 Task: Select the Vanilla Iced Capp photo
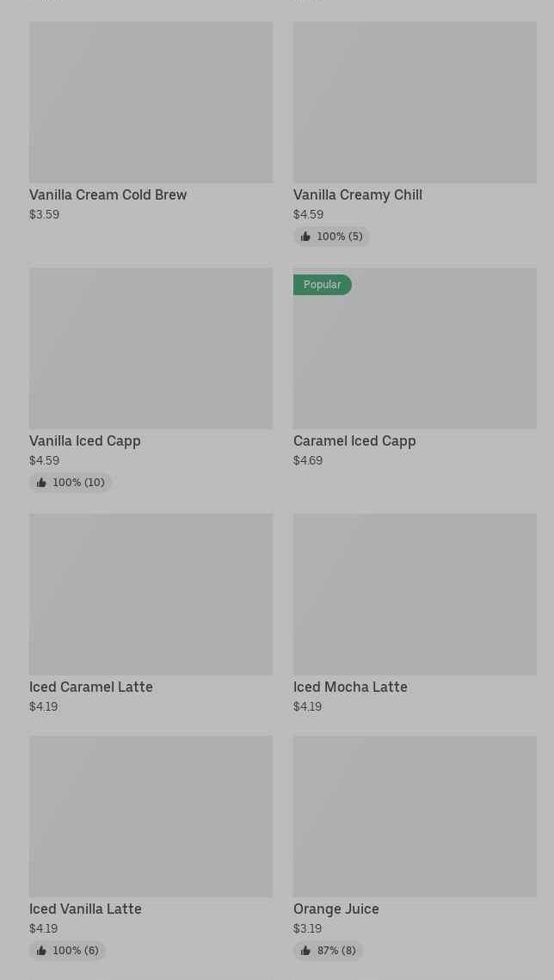(x=151, y=348)
